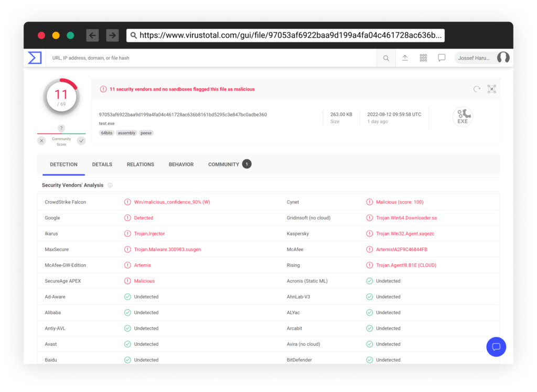Open the comments speech bubble in header
The image size is (537, 392).
coord(442,58)
